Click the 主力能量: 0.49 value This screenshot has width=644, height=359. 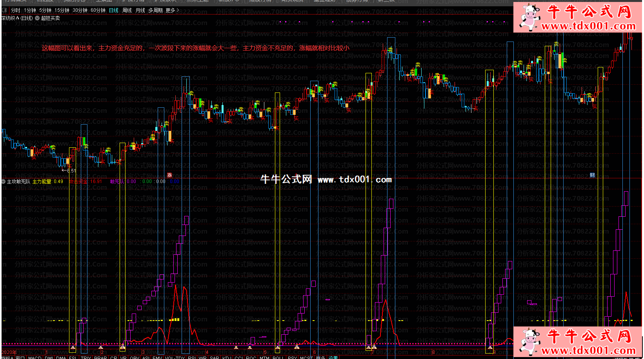pos(47,181)
